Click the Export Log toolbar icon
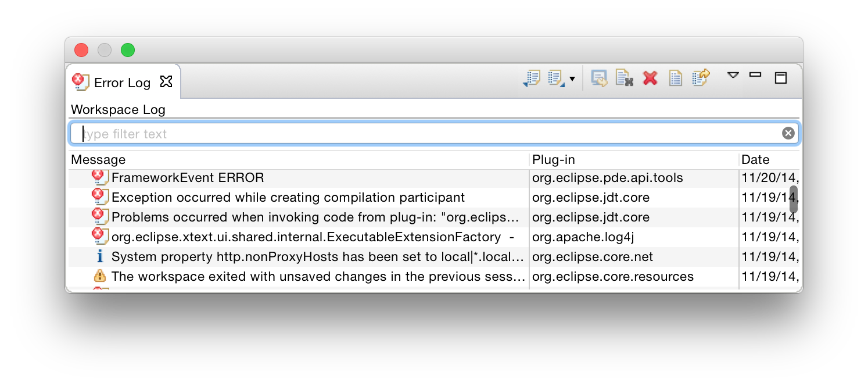The height and width of the screenshot is (386, 868). point(531,78)
